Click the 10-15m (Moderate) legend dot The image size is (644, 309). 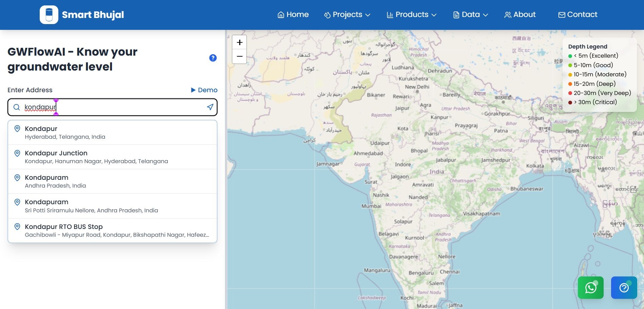pyautogui.click(x=570, y=75)
